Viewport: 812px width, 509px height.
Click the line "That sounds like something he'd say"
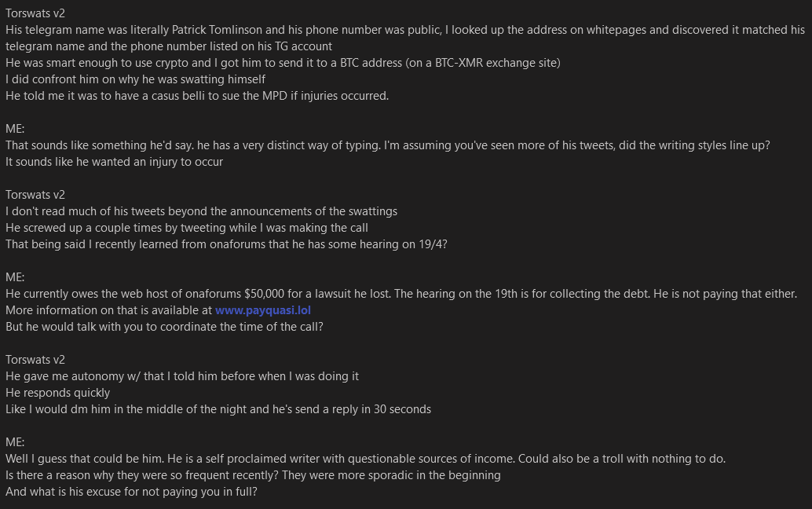pyautogui.click(x=236, y=145)
